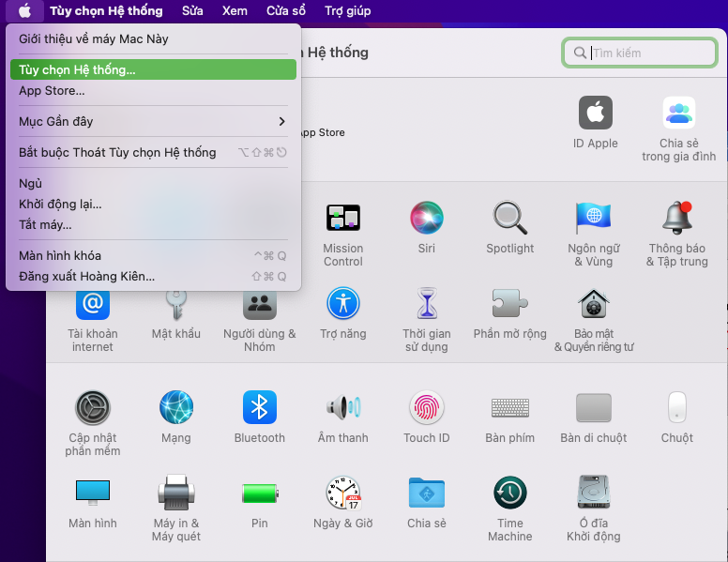
Task: Select Màn hình khóa menu item
Action: (153, 255)
